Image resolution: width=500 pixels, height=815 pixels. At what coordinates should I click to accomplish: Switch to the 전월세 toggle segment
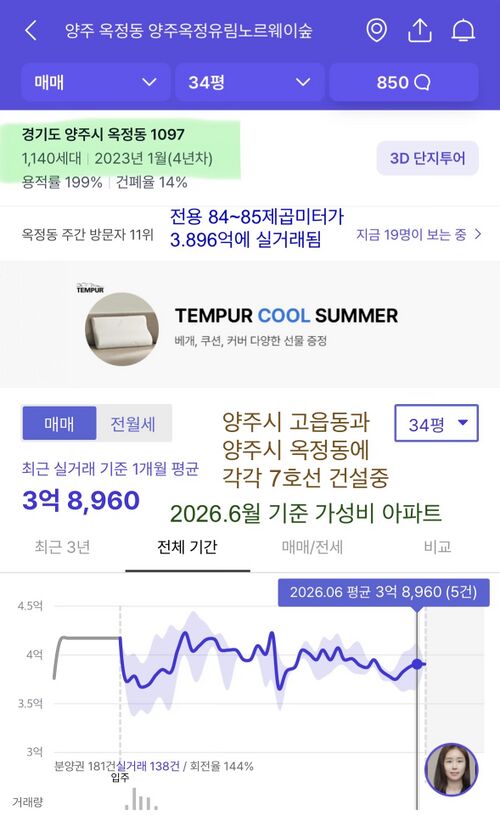tap(133, 424)
